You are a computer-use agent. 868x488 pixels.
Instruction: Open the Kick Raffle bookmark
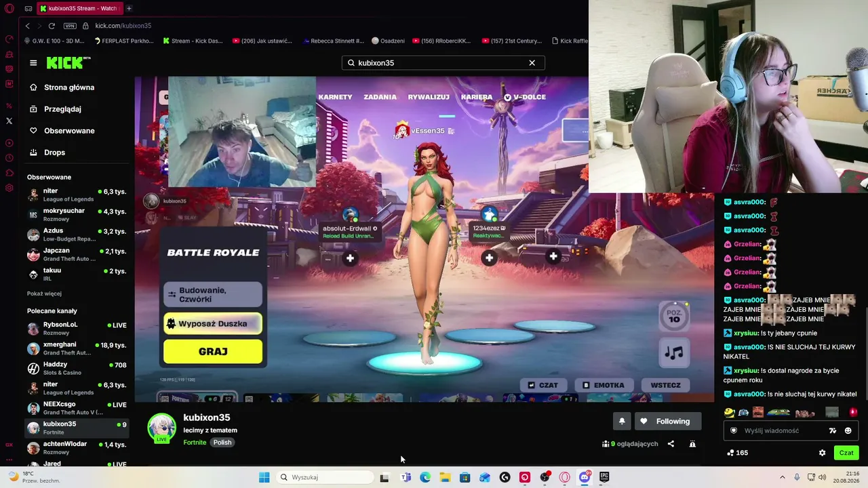click(570, 41)
